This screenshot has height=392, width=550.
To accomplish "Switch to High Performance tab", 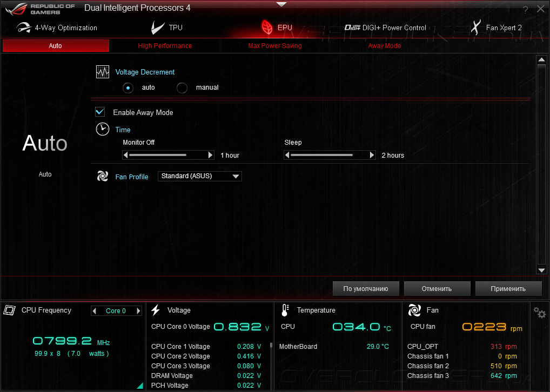I will 165,45.
